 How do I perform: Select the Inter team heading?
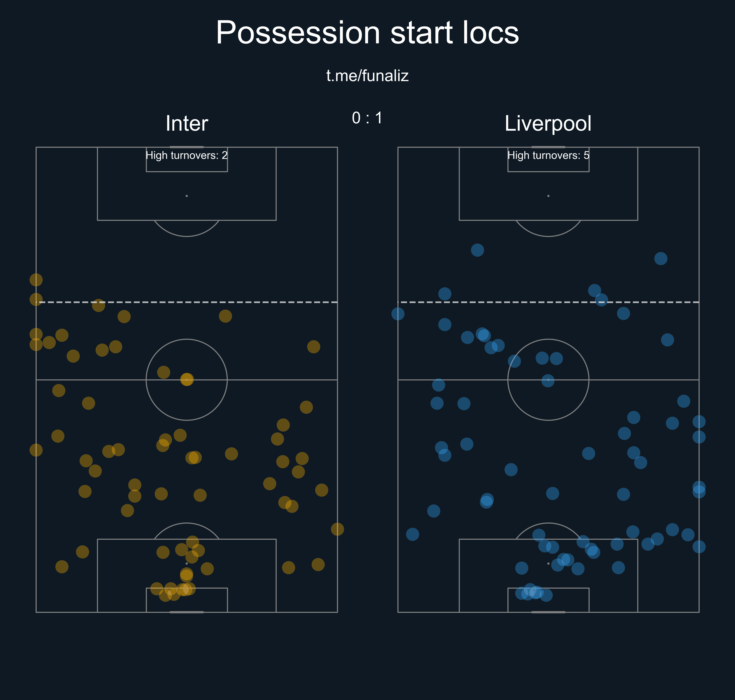coord(186,123)
